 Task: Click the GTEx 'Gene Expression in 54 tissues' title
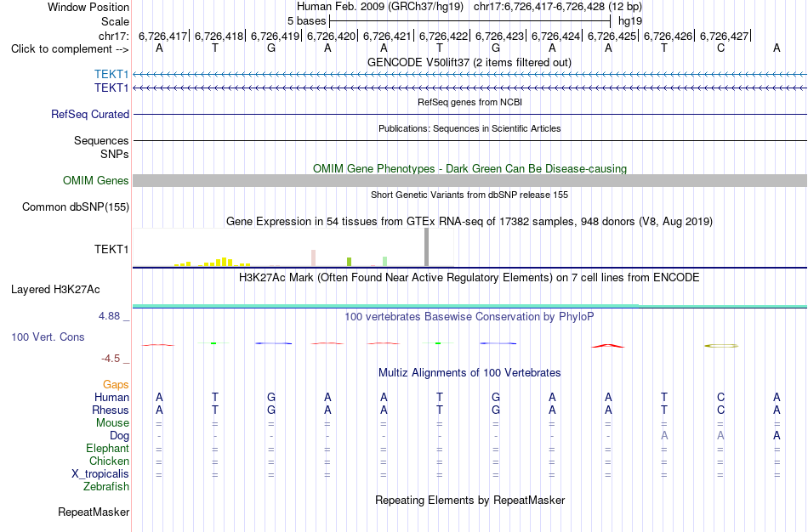[x=469, y=222]
